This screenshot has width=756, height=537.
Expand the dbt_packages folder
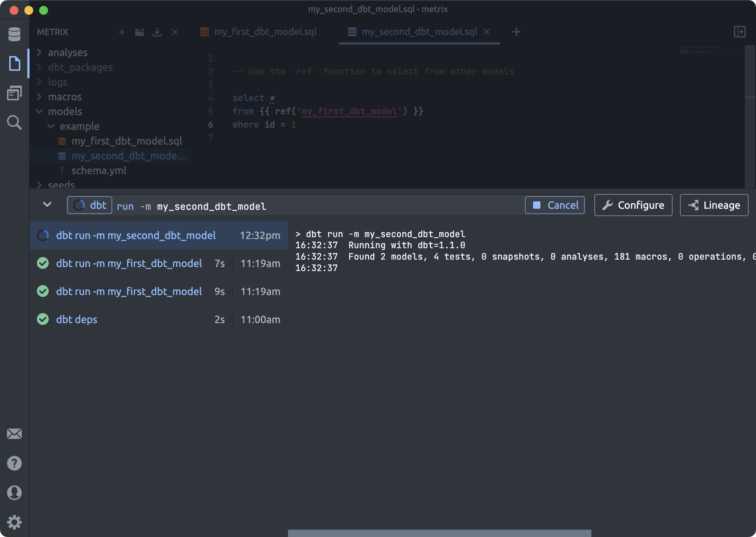click(39, 67)
